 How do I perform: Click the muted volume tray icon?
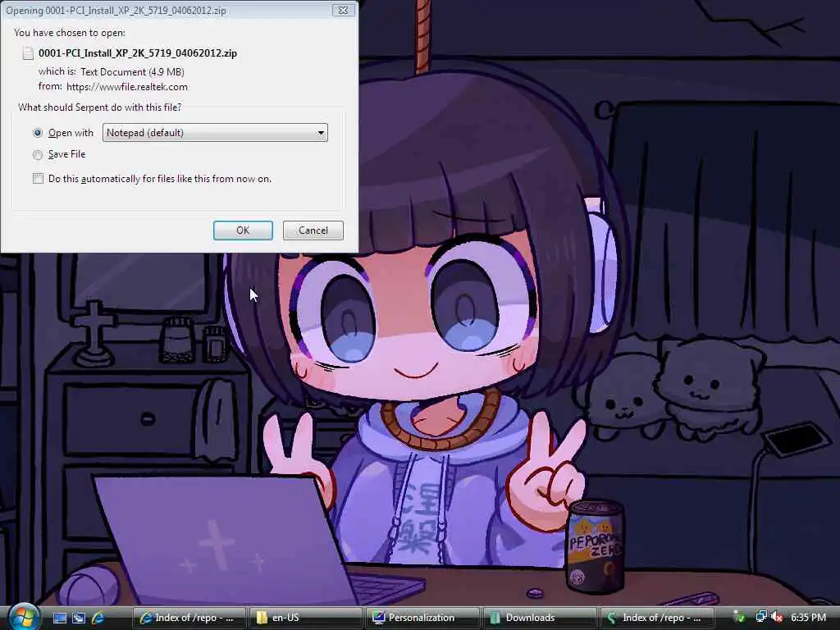click(x=778, y=618)
